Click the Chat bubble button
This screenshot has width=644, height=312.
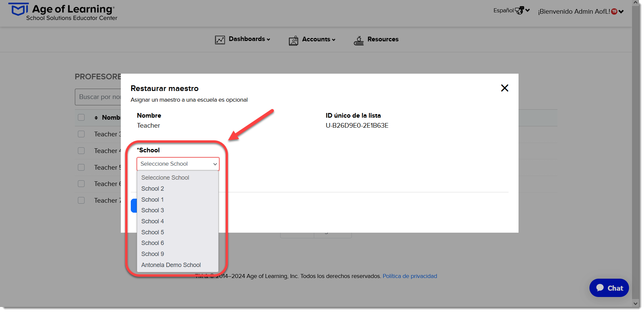(609, 288)
